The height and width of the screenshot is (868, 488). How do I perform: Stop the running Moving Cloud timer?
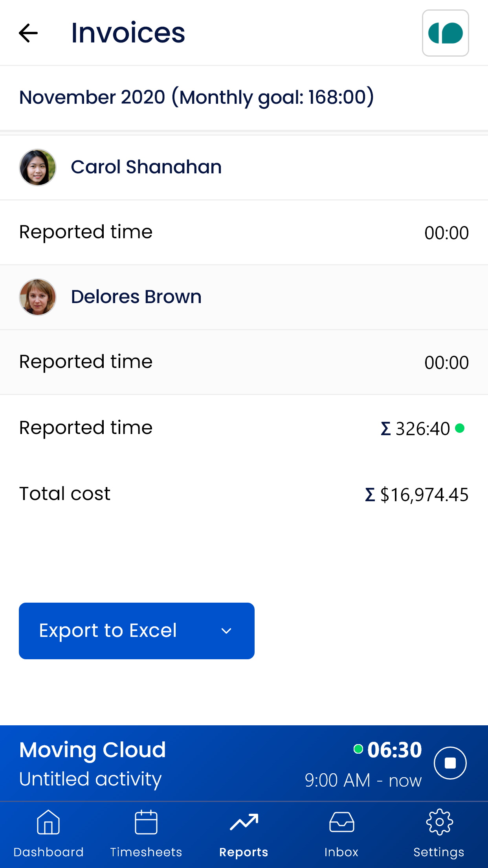[450, 763]
